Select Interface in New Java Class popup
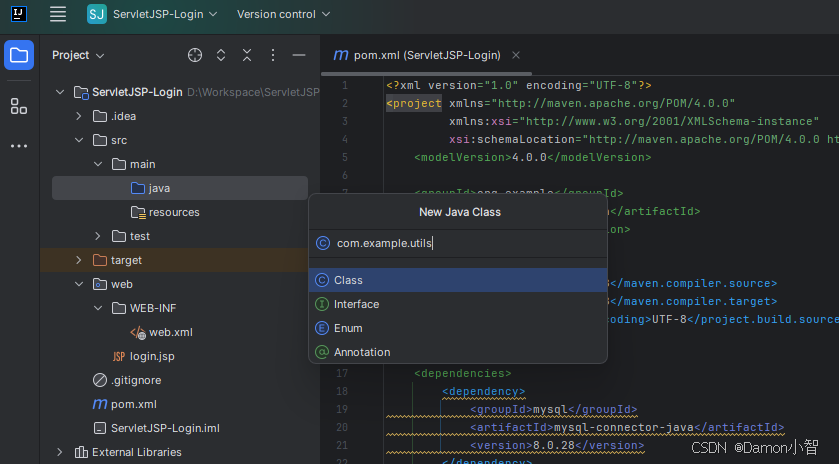This screenshot has width=839, height=464. coord(458,304)
